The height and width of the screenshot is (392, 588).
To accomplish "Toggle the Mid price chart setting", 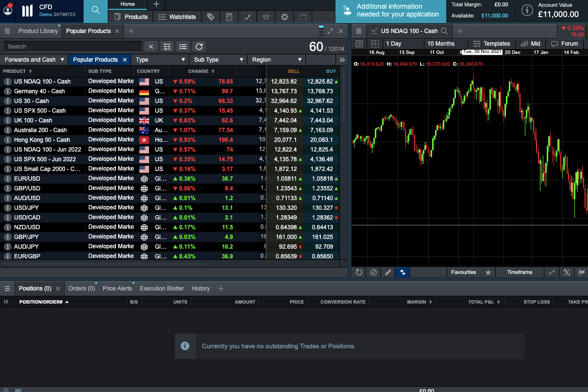I will tap(530, 43).
